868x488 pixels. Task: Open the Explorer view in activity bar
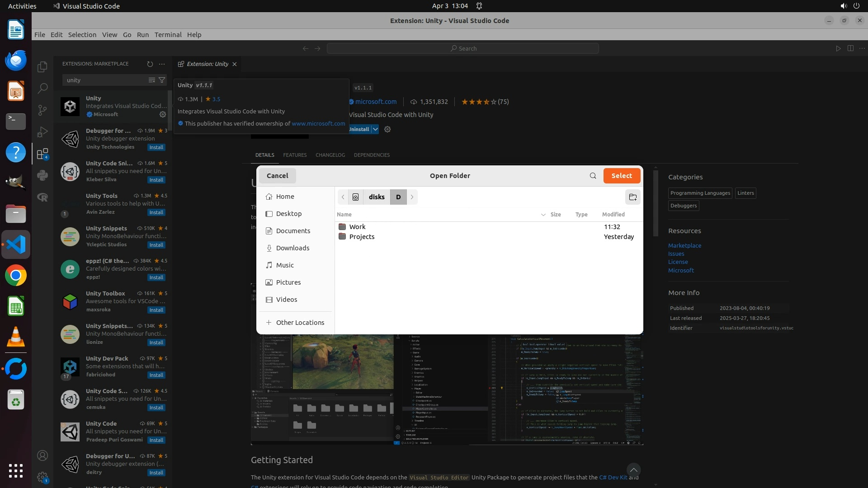coord(42,67)
